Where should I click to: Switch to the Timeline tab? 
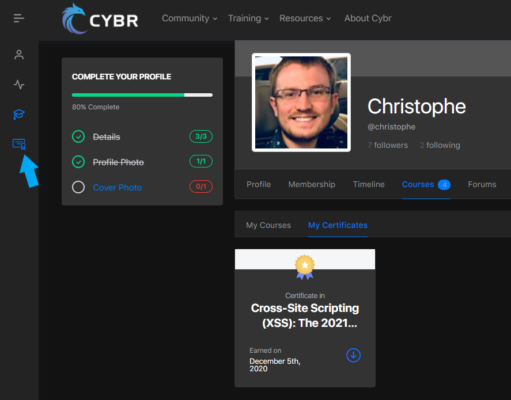(x=369, y=184)
